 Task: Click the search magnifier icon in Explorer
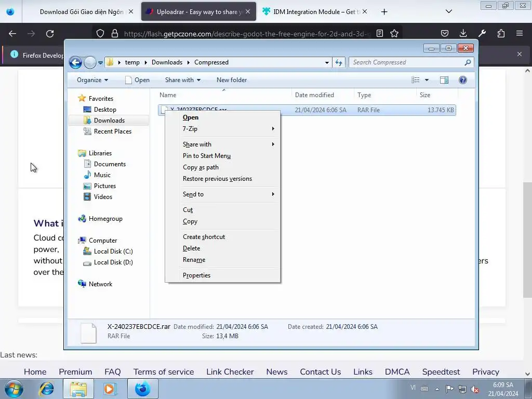click(x=468, y=62)
